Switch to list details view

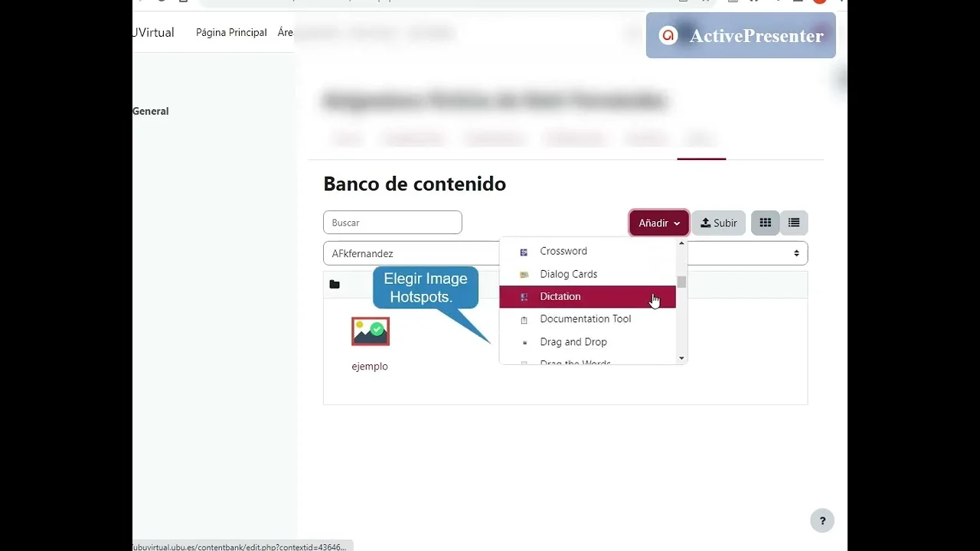tap(794, 223)
